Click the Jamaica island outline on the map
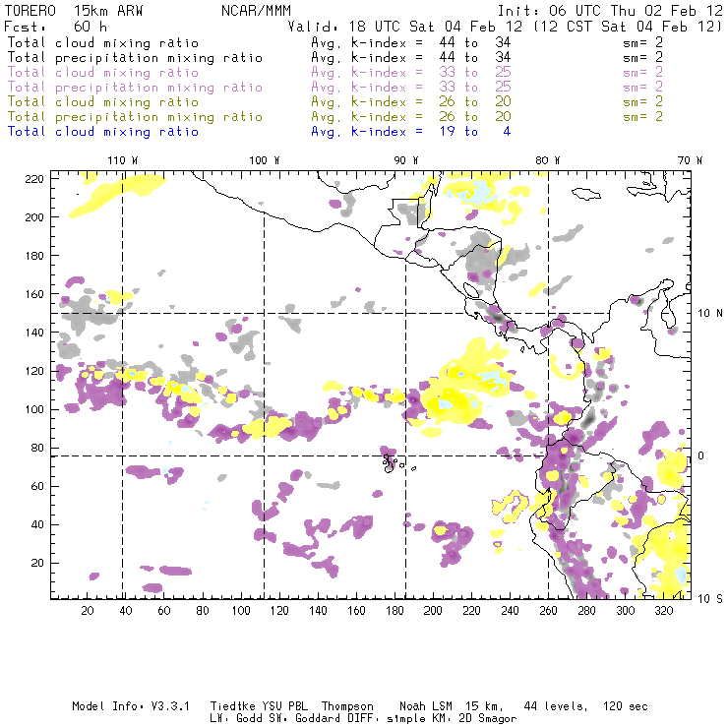Viewport: 728px width, 728px height. [586, 193]
